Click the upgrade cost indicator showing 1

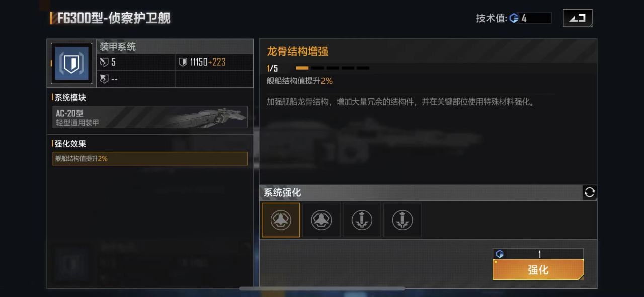[x=538, y=254]
